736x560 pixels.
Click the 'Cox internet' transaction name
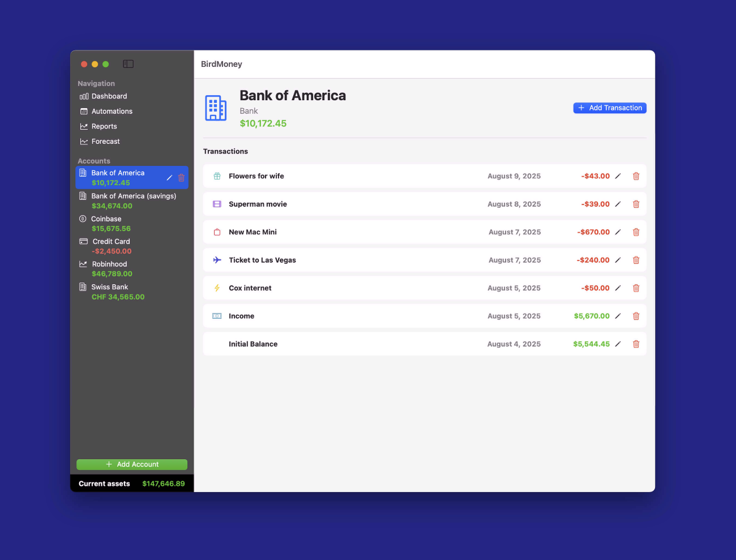tap(250, 288)
